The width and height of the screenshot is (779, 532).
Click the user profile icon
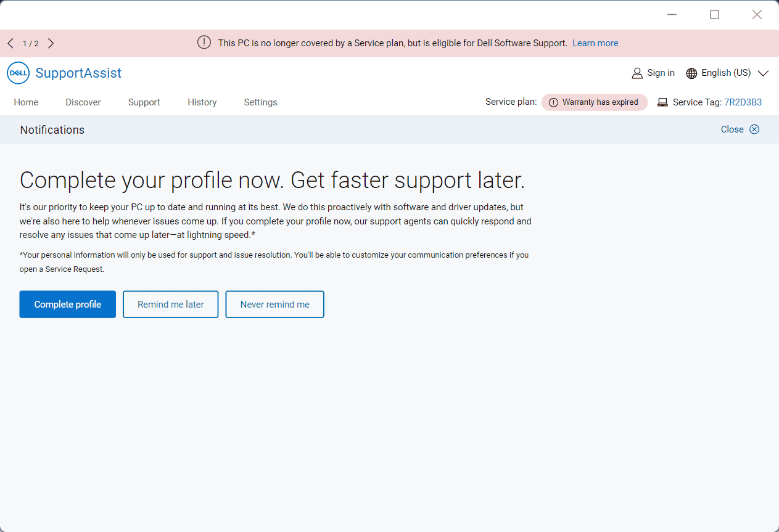(637, 73)
